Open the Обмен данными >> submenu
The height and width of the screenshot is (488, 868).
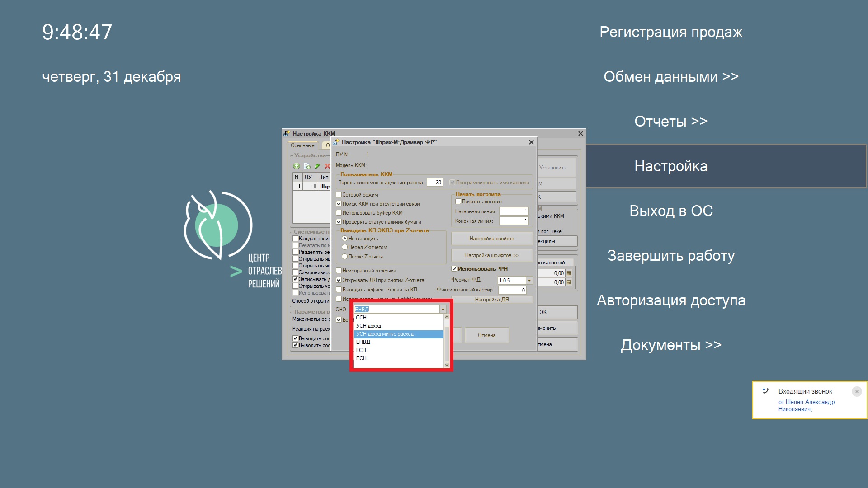tap(671, 77)
